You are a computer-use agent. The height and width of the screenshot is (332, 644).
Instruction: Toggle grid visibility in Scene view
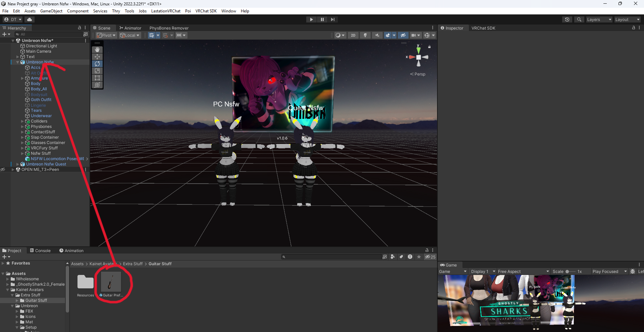click(152, 35)
